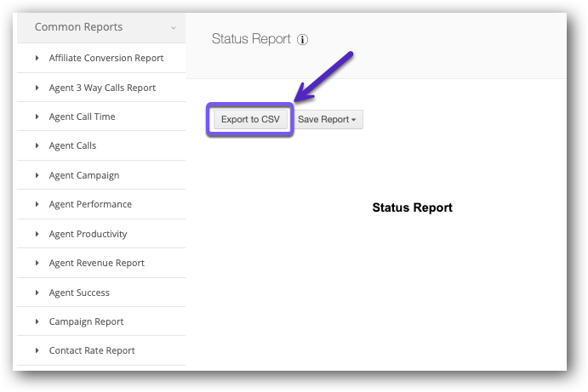
Task: Expand the Agent Call Time arrow
Action: [x=37, y=116]
